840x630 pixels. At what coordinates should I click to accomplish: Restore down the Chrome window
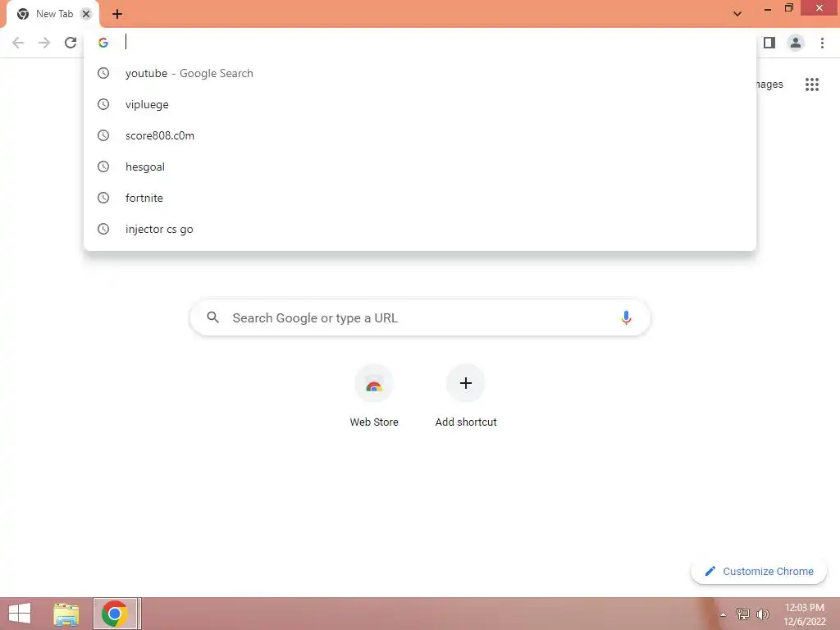(789, 7)
